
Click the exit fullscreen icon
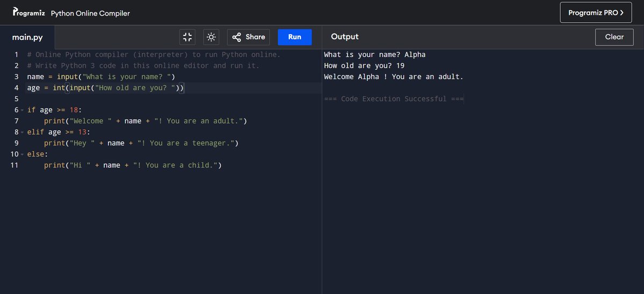point(187,37)
